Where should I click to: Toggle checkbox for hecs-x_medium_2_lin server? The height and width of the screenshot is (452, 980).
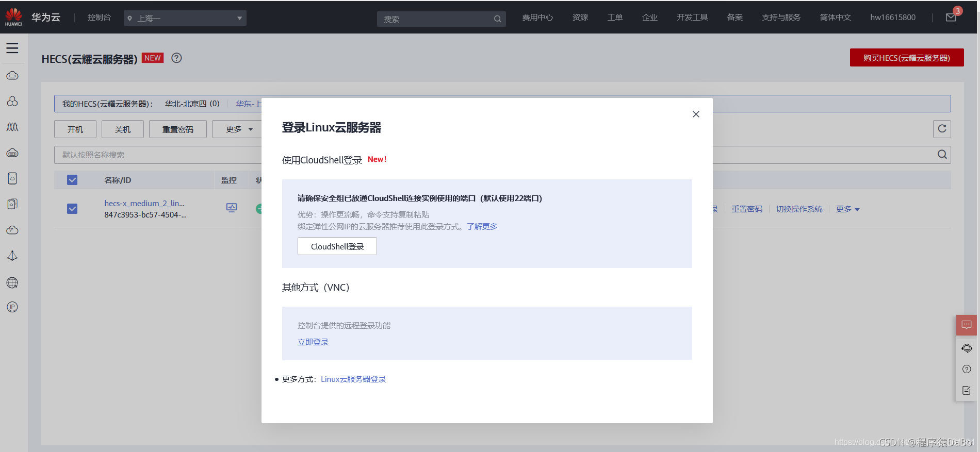[x=72, y=209]
